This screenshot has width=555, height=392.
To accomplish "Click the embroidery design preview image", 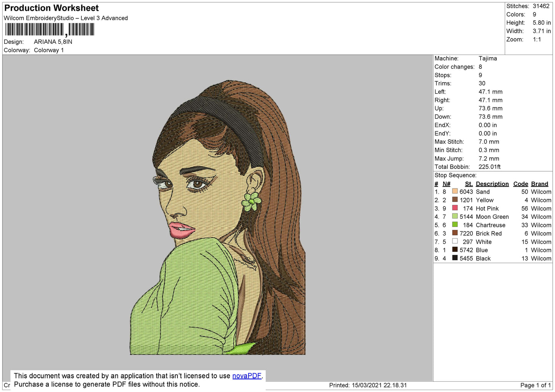I will coord(218,217).
